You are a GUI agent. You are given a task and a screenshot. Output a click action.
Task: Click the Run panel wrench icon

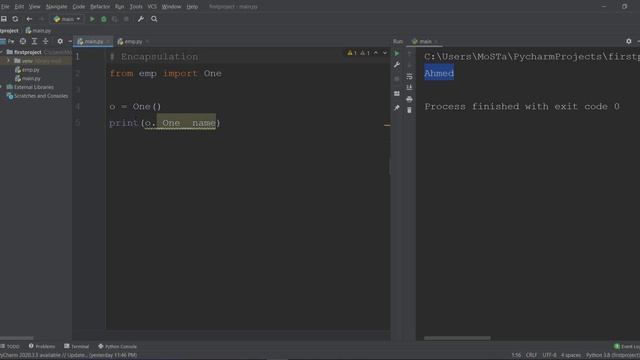[396, 64]
